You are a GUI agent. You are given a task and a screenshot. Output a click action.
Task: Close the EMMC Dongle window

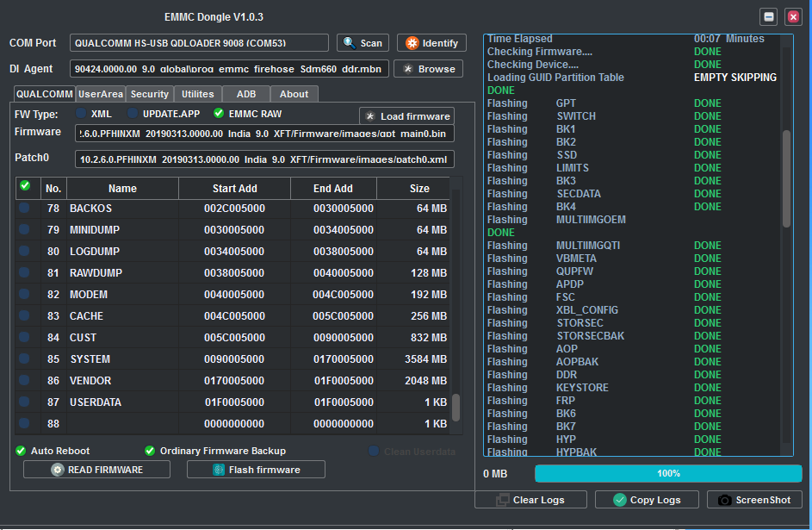coord(793,17)
